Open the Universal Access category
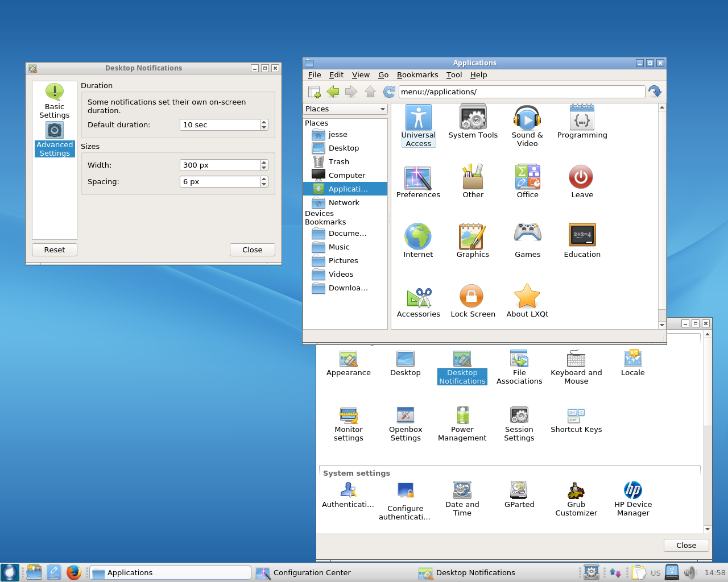The width and height of the screenshot is (728, 582). pos(418,126)
